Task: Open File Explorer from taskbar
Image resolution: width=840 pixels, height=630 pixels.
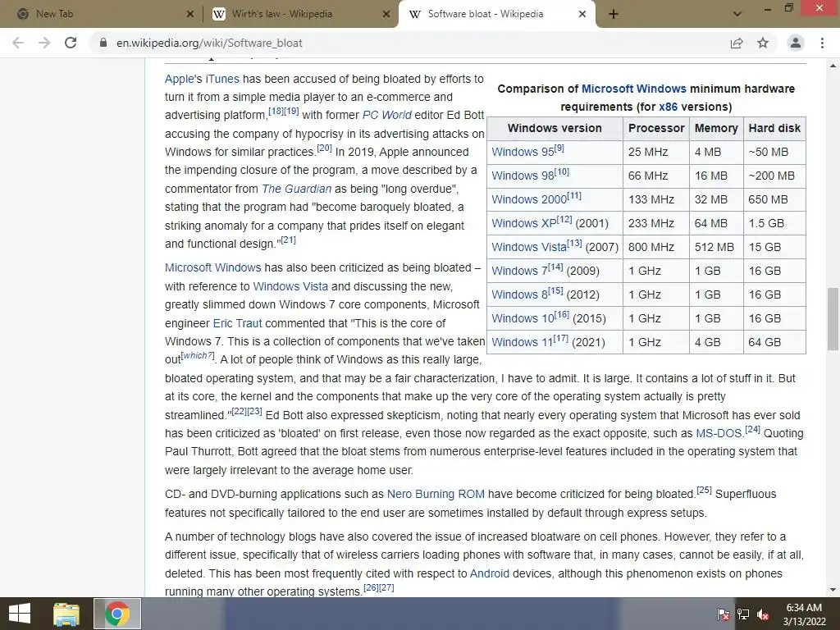Action: click(x=66, y=614)
